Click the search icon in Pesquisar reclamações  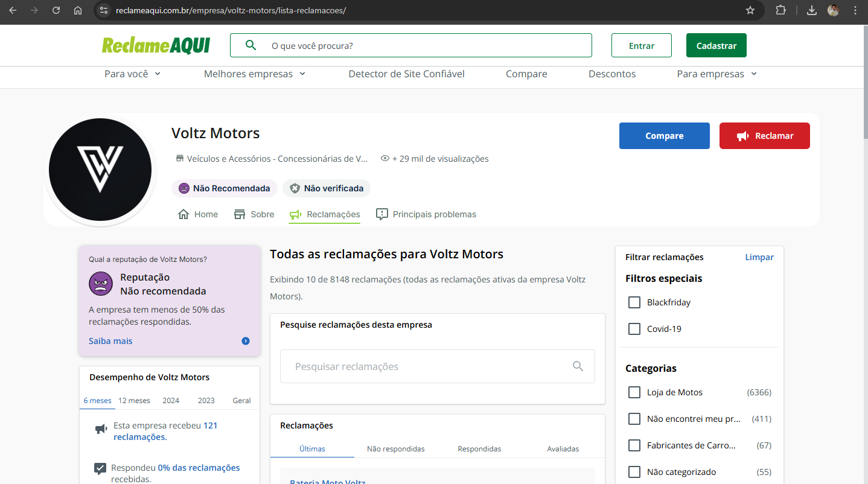pyautogui.click(x=578, y=366)
